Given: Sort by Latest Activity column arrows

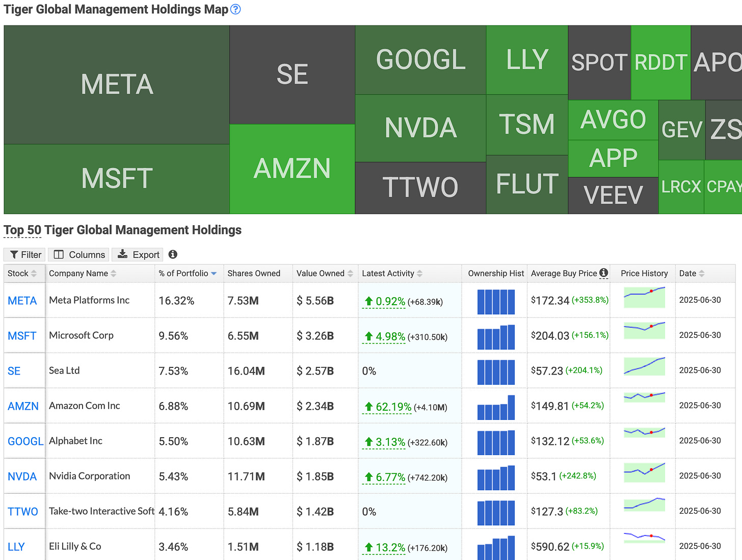Looking at the screenshot, I should point(420,274).
